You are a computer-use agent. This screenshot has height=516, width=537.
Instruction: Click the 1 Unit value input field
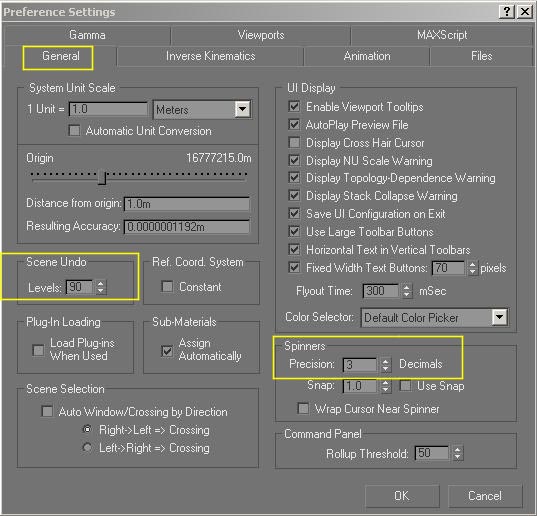[x=108, y=109]
